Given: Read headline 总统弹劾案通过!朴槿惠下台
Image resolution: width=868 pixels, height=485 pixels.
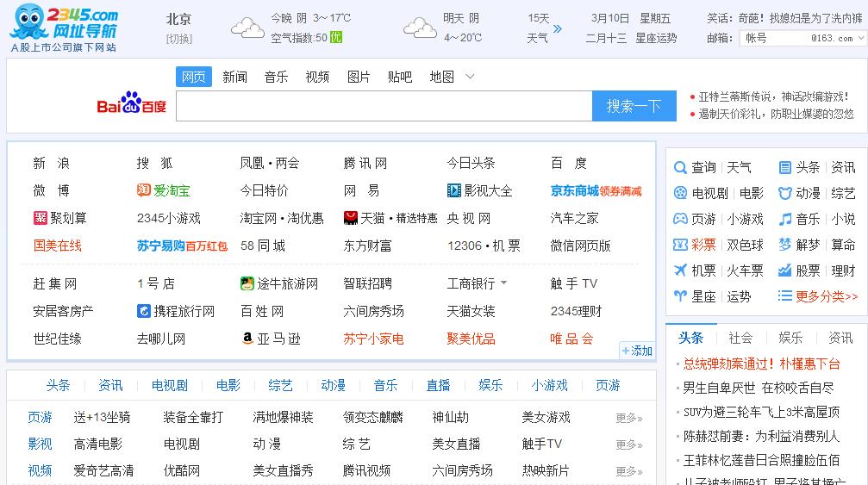Looking at the screenshot, I should [x=761, y=364].
